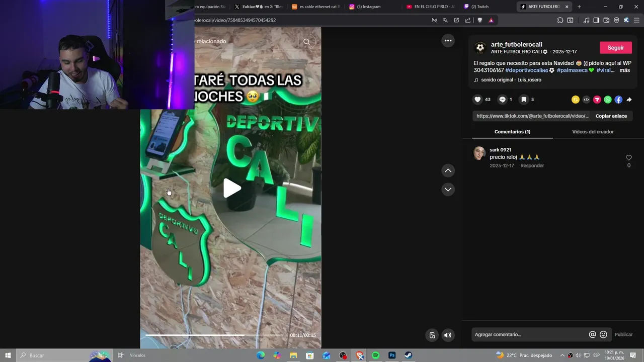
Task: Open sark 0921 commenter avatar
Action: [479, 153]
